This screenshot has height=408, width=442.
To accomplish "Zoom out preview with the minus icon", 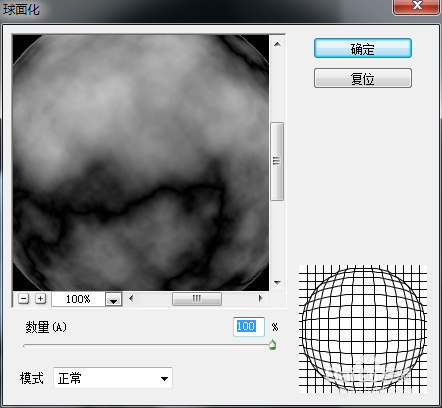I will [23, 299].
